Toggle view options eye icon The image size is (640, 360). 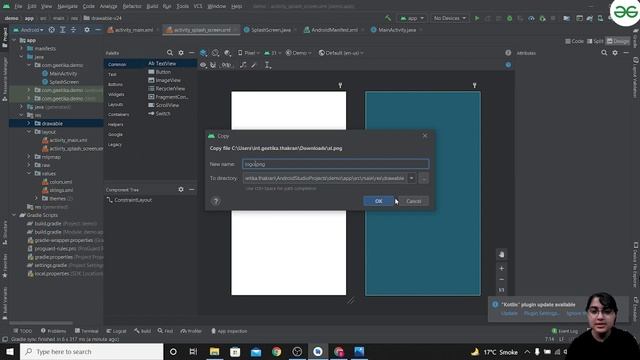pyautogui.click(x=203, y=65)
